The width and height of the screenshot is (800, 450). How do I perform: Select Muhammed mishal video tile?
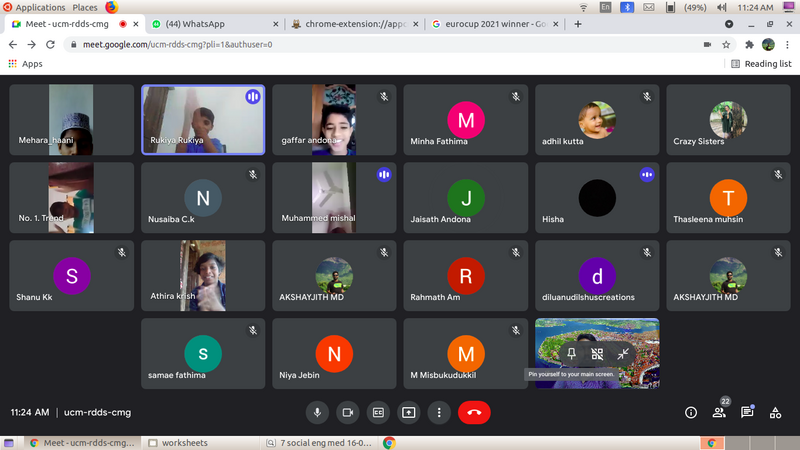(334, 197)
